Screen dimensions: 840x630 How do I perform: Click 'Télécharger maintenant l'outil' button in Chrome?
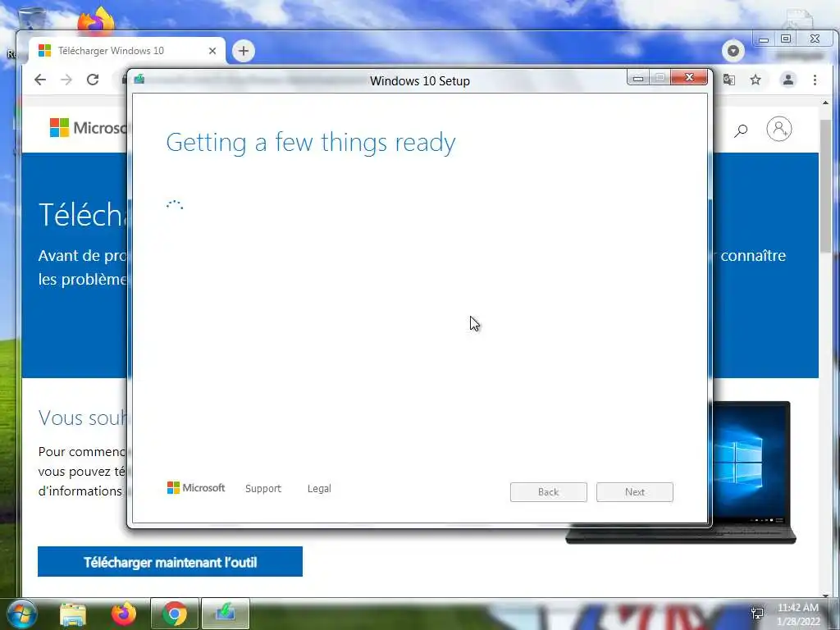click(x=170, y=562)
